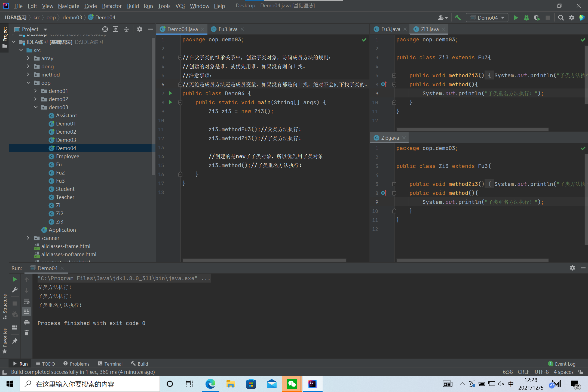The height and width of the screenshot is (392, 588).
Task: Click Select Opened File target icon
Action: click(x=105, y=29)
